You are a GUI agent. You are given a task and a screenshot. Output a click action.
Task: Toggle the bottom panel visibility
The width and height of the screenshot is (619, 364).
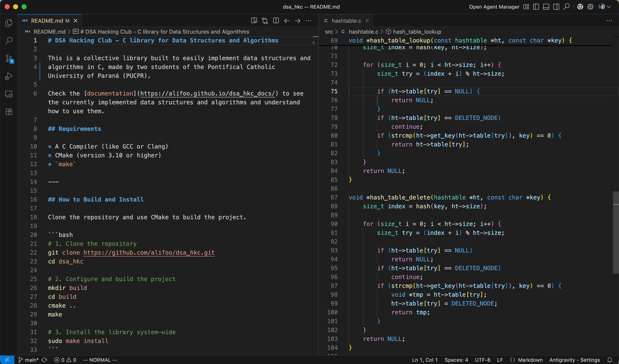tap(546, 7)
